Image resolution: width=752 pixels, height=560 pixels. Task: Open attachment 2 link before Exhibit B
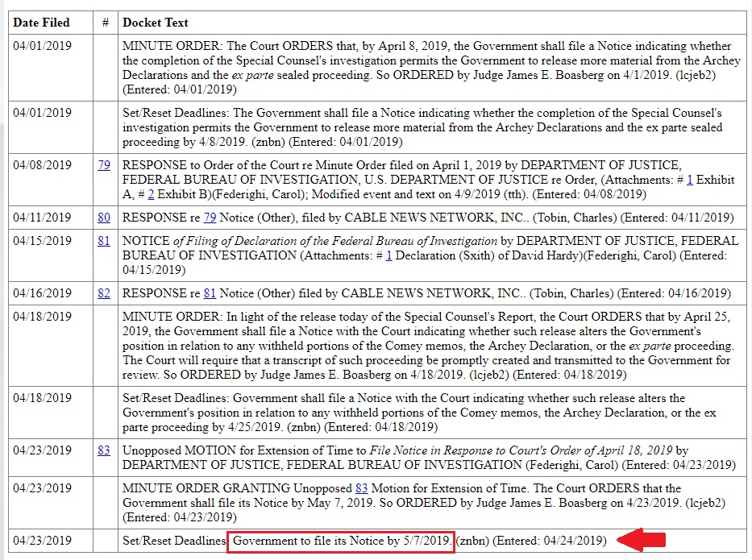click(151, 194)
